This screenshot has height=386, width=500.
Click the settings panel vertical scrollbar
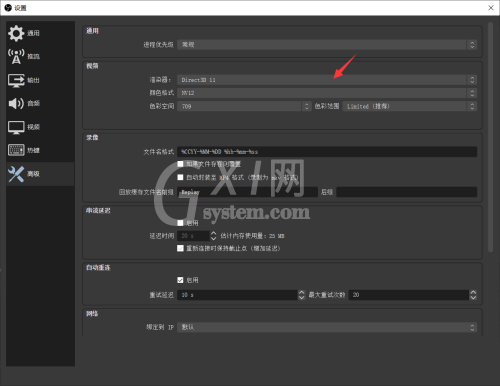490,137
